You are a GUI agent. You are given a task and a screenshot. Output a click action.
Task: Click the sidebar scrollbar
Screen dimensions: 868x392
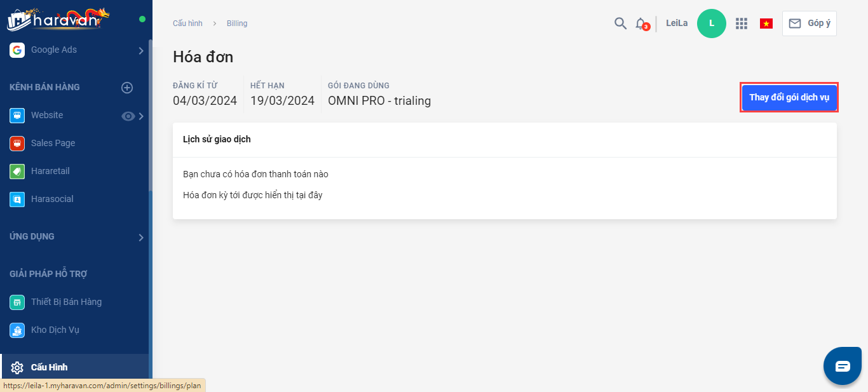(151, 114)
